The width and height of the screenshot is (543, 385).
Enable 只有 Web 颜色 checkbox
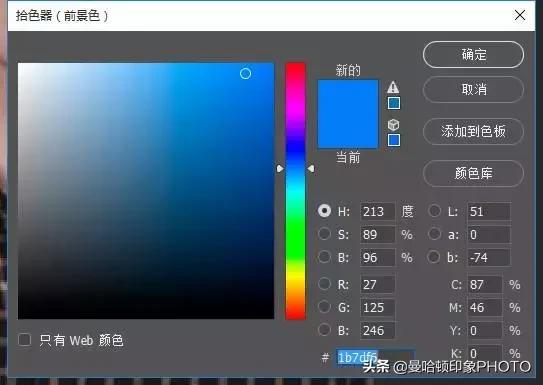[x=25, y=340]
